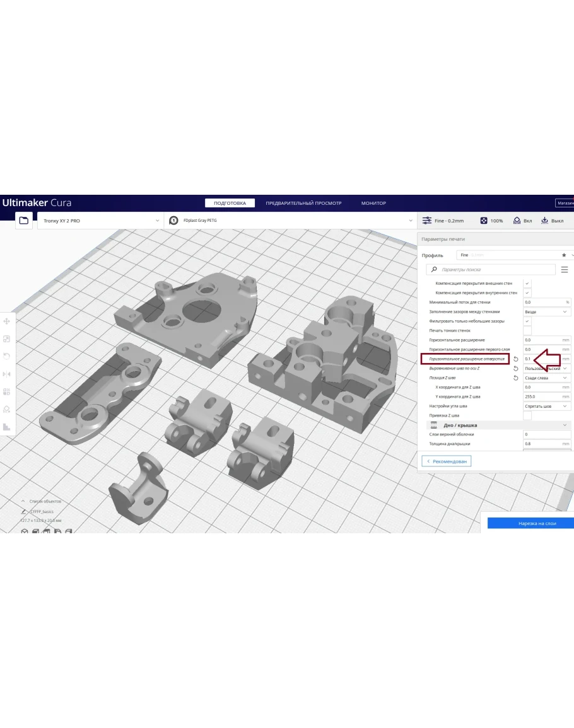Select the Mirror tool in left toolbar

pos(7,374)
